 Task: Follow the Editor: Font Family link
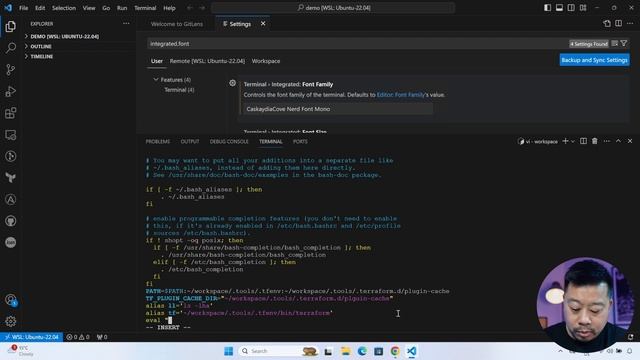pyautogui.click(x=400, y=95)
